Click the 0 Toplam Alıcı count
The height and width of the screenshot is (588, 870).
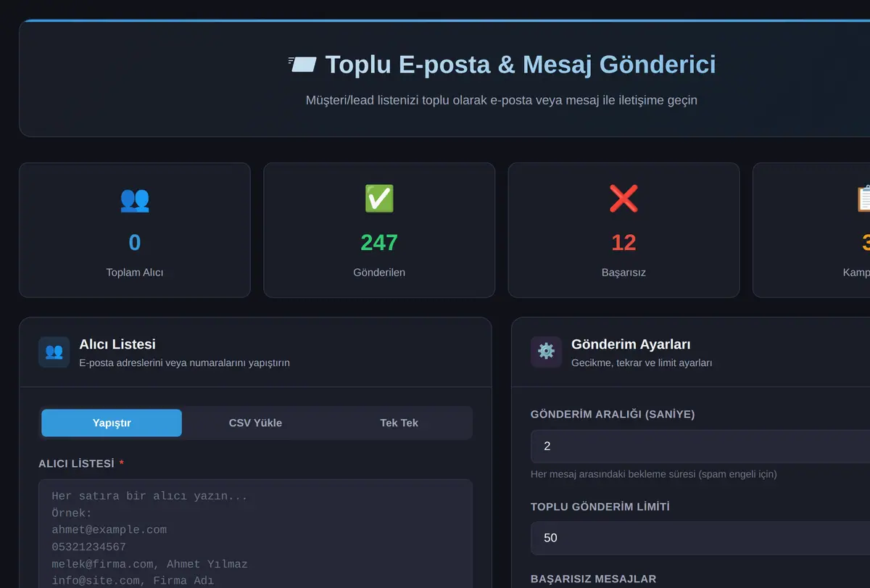coord(135,242)
